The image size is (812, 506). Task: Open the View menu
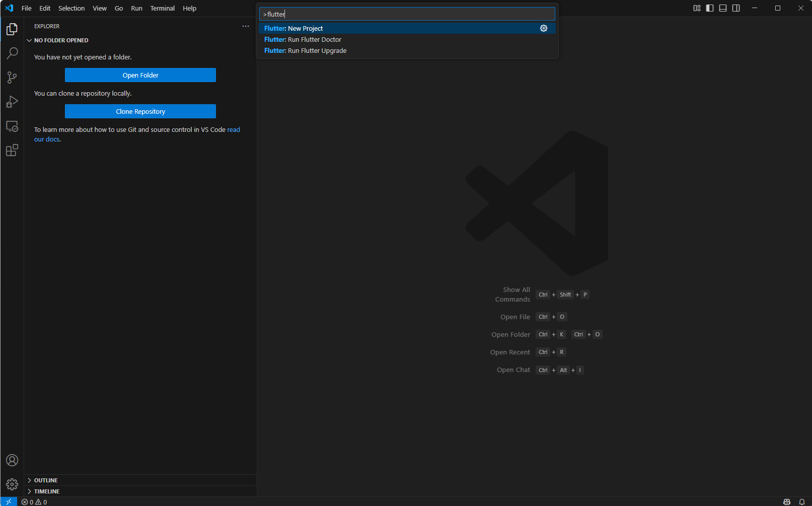[100, 8]
